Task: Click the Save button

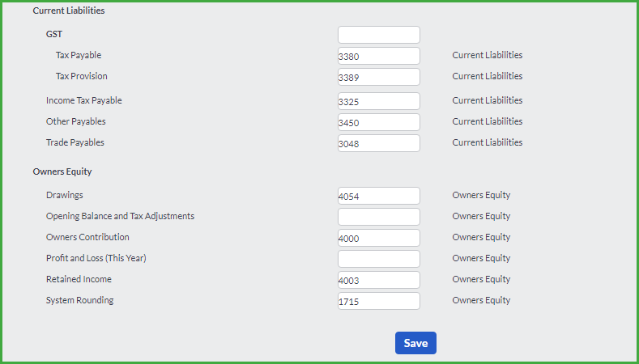Action: [415, 343]
